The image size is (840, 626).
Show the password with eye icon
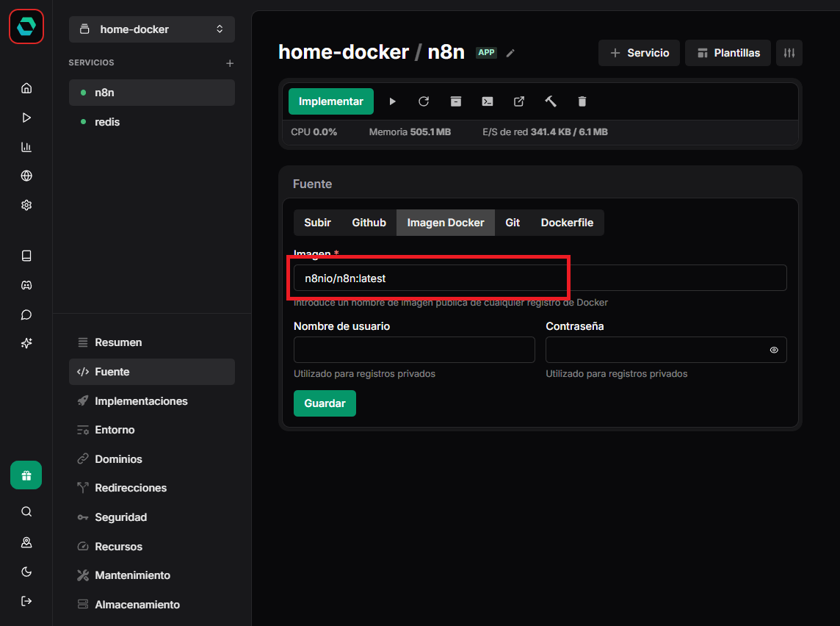[774, 350]
